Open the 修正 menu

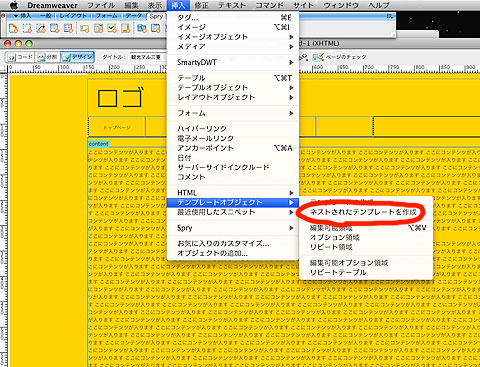201,5
